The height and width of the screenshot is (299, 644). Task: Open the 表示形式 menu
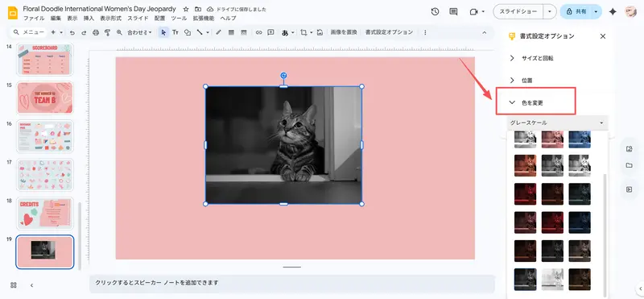pyautogui.click(x=110, y=18)
